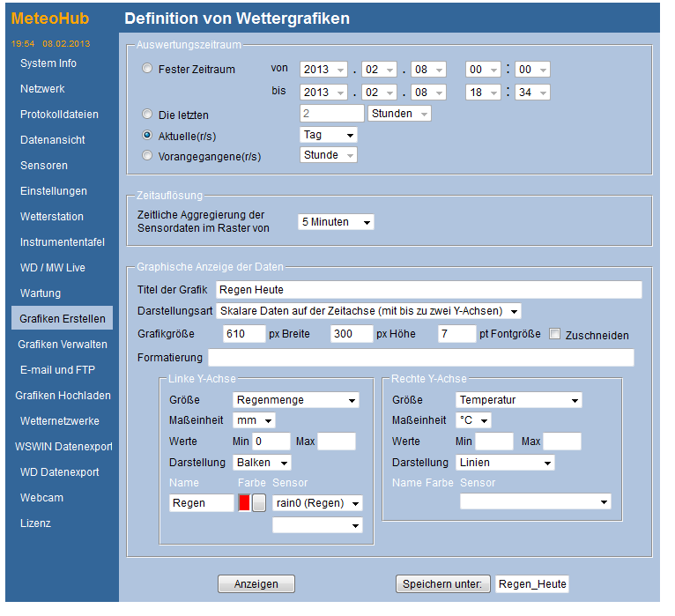
Task: Open the Webcam menu entry
Action: [x=42, y=498]
